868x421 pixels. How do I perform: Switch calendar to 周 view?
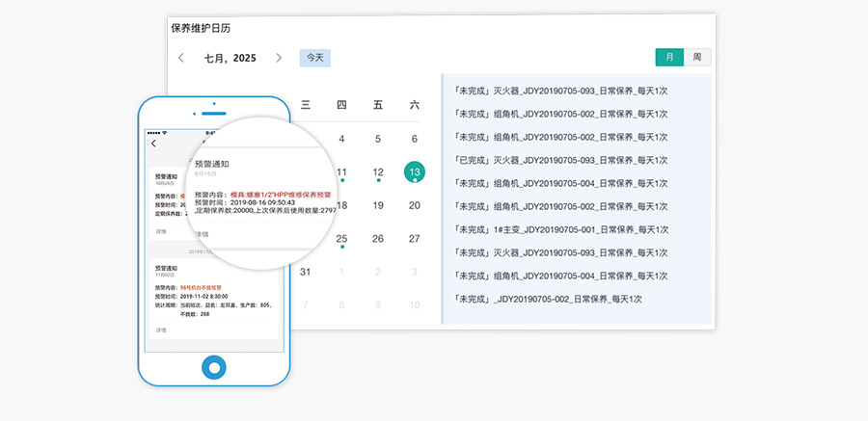[696, 57]
